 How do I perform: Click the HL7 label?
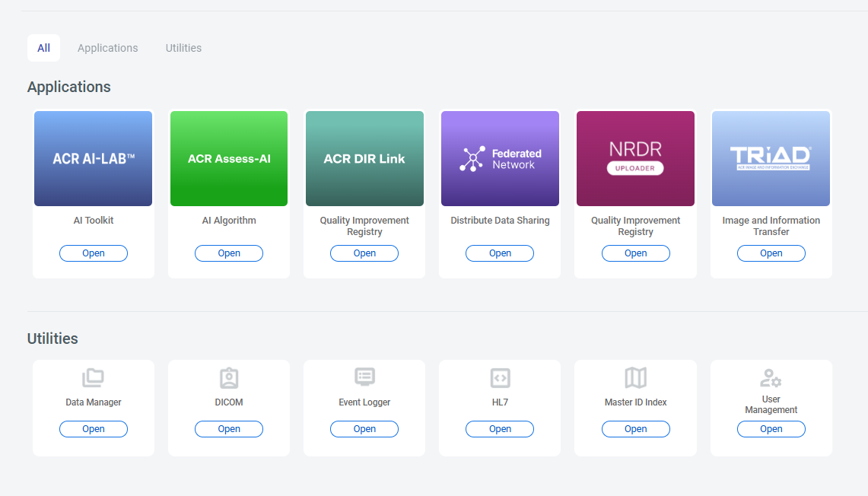[500, 402]
